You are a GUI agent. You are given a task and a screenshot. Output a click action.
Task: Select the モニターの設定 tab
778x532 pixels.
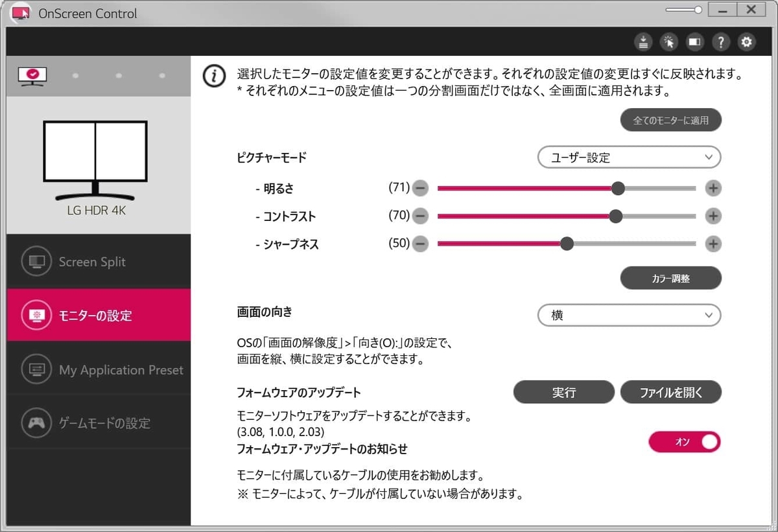coord(99,316)
